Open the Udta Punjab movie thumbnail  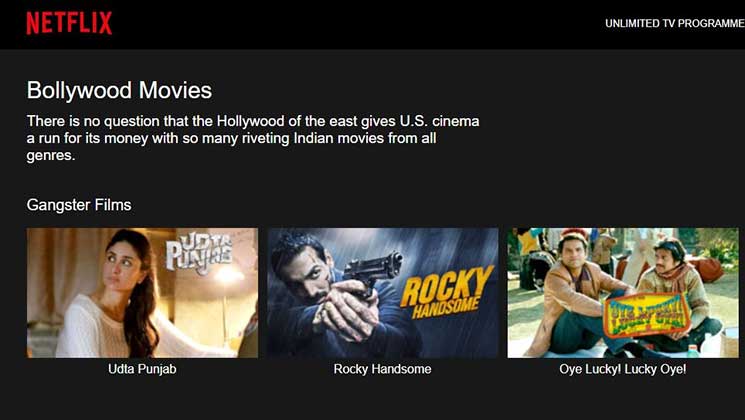pyautogui.click(x=143, y=293)
